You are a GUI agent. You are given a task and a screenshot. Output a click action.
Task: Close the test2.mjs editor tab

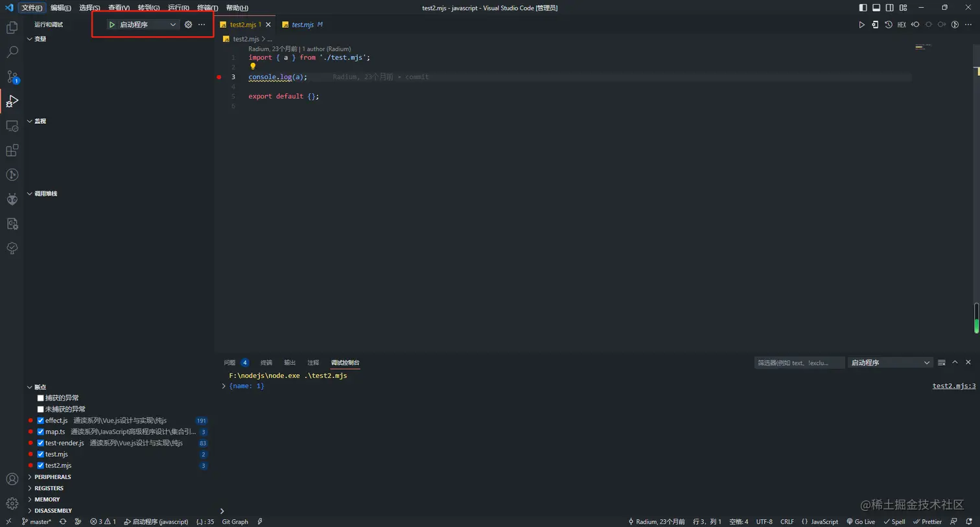(268, 25)
